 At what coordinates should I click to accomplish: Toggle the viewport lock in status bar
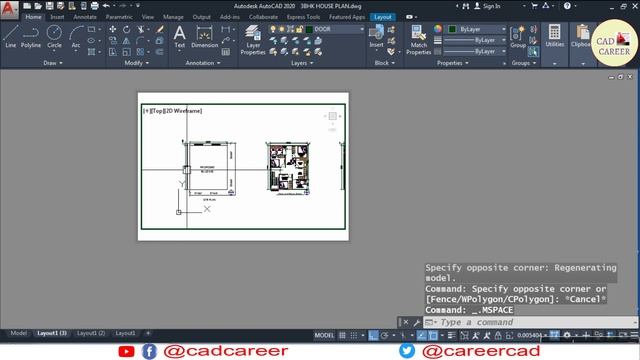click(x=498, y=335)
